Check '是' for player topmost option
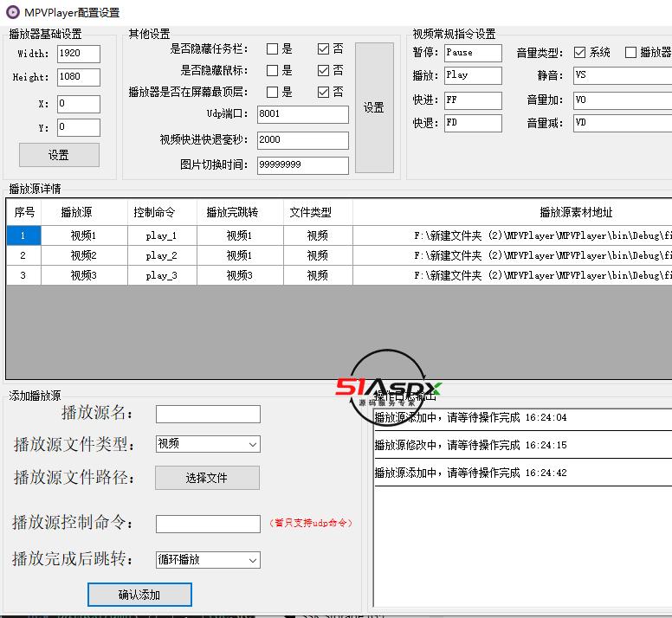672x618 pixels. [x=272, y=92]
